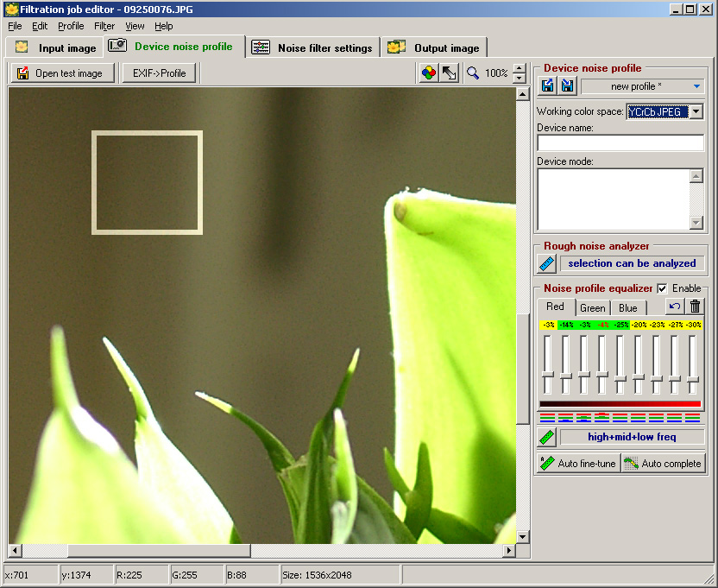The width and height of the screenshot is (718, 588).
Task: Click the load device noise profile icon
Action: click(547, 85)
